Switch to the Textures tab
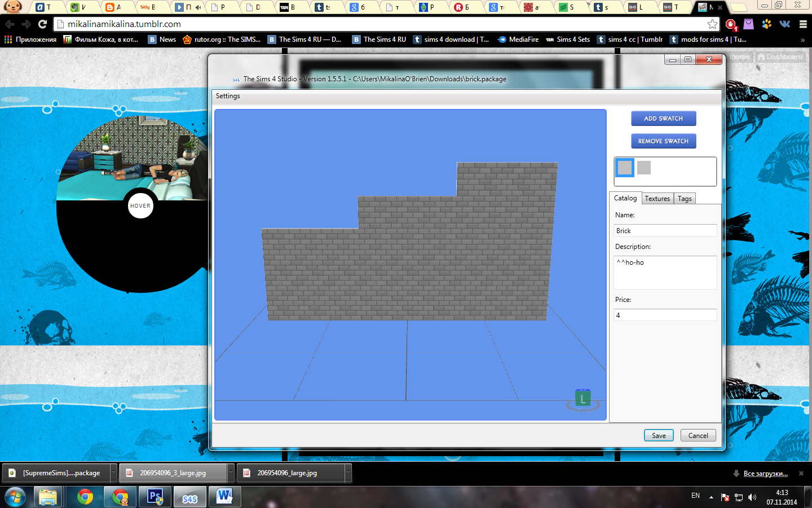The height and width of the screenshot is (508, 812). pyautogui.click(x=657, y=199)
